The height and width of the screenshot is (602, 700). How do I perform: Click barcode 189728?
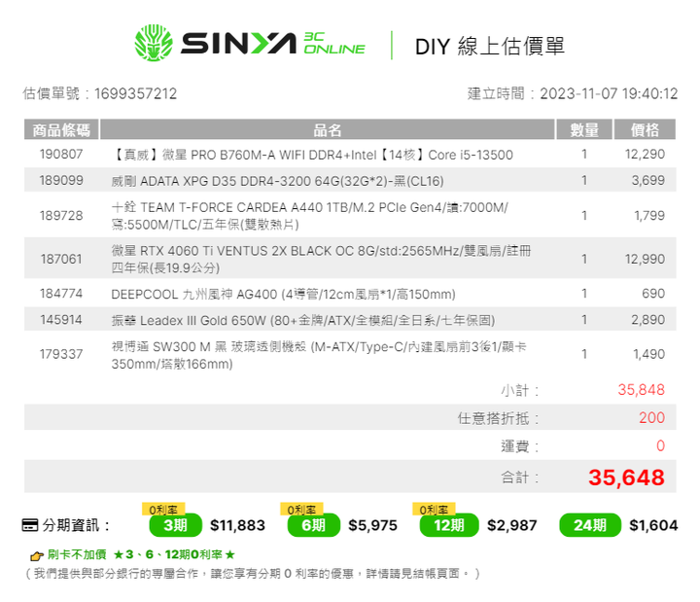tap(61, 216)
